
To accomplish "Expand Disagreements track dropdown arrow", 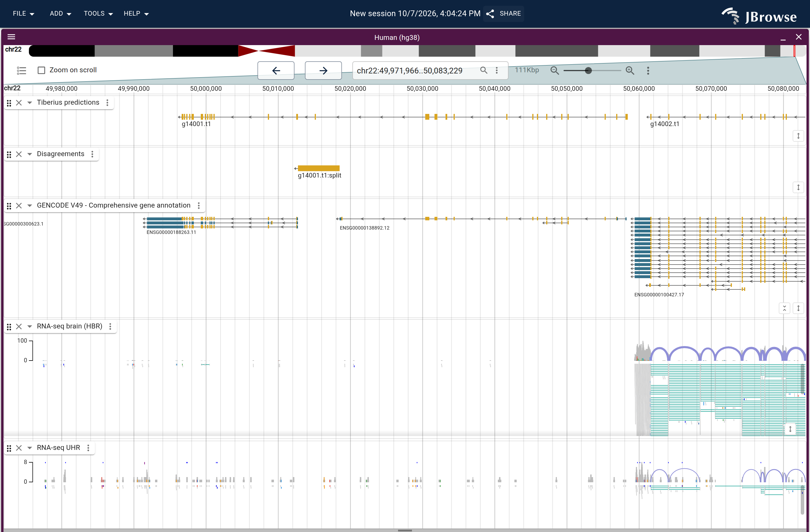I will point(30,154).
